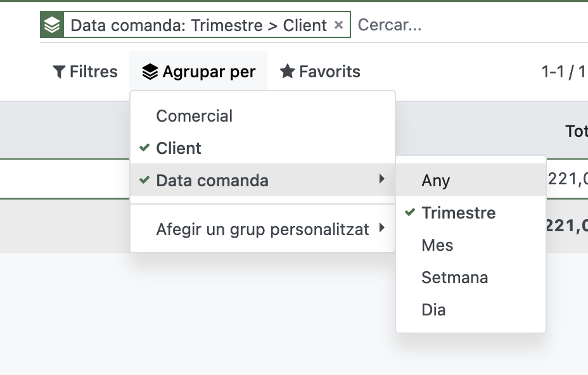Viewport: 588px width, 375px height.
Task: Click the checkmark beside Data comanda
Action: pos(144,181)
